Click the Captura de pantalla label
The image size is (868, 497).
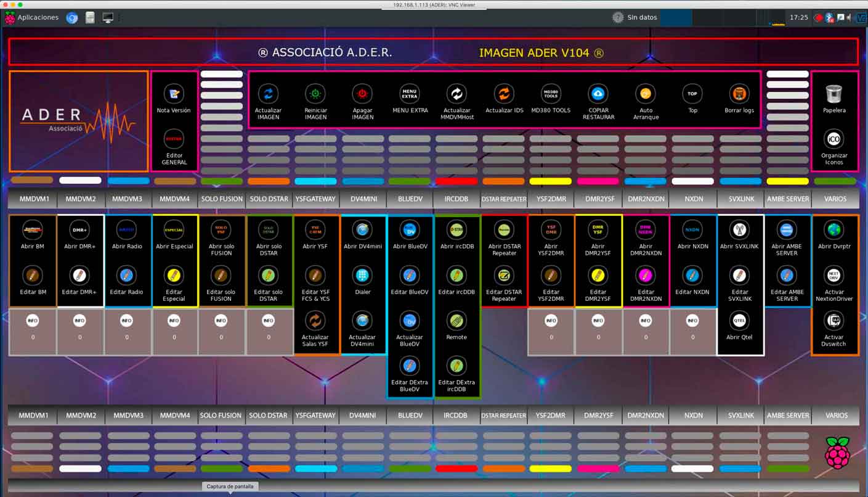coord(230,487)
